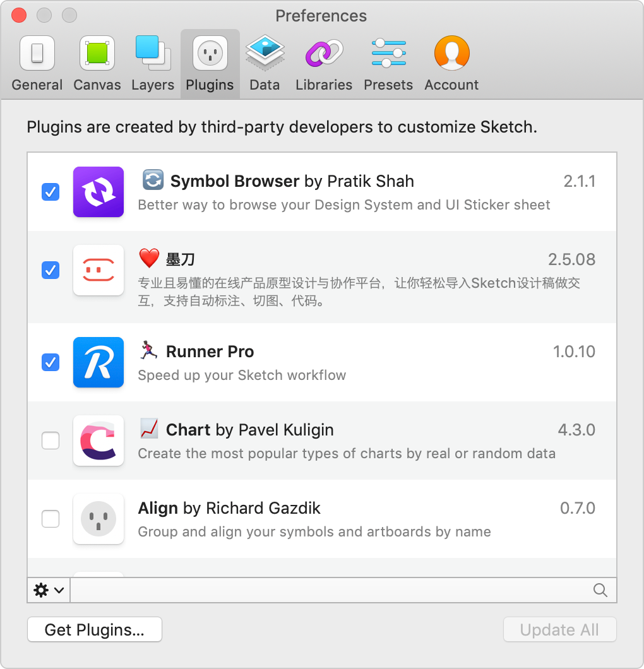
Task: Click the chart emoji beside Chart title
Action: [149, 429]
